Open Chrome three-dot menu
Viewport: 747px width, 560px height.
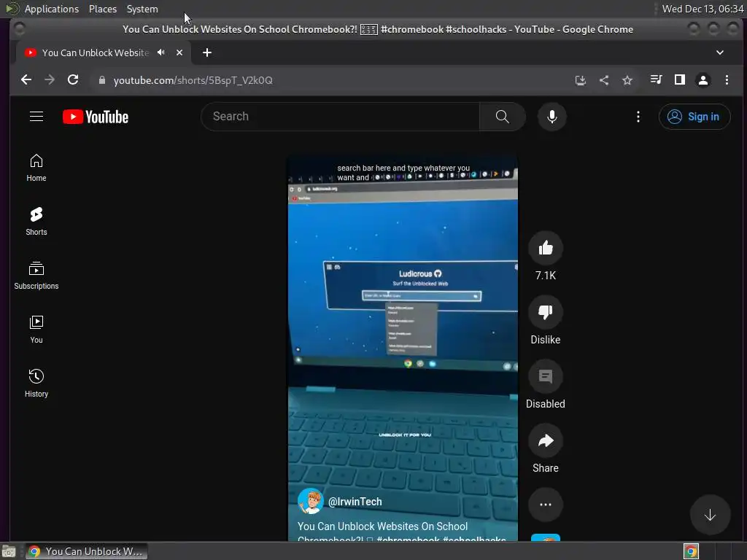coord(727,80)
